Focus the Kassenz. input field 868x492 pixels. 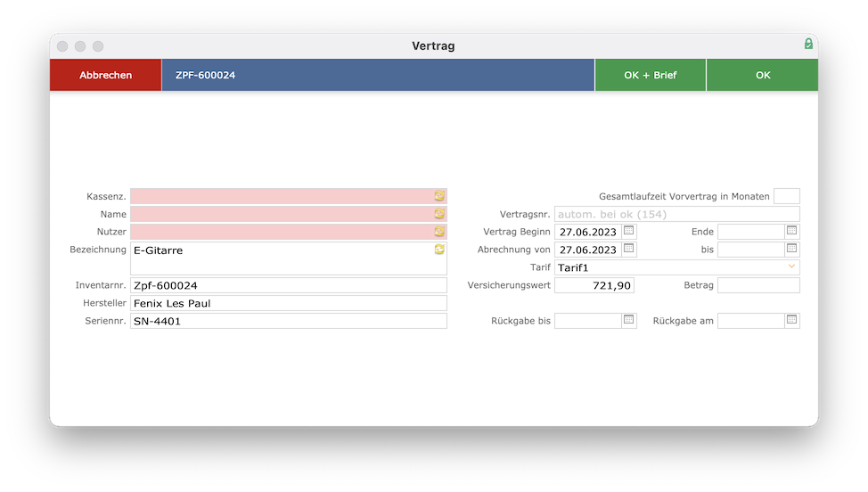click(289, 196)
